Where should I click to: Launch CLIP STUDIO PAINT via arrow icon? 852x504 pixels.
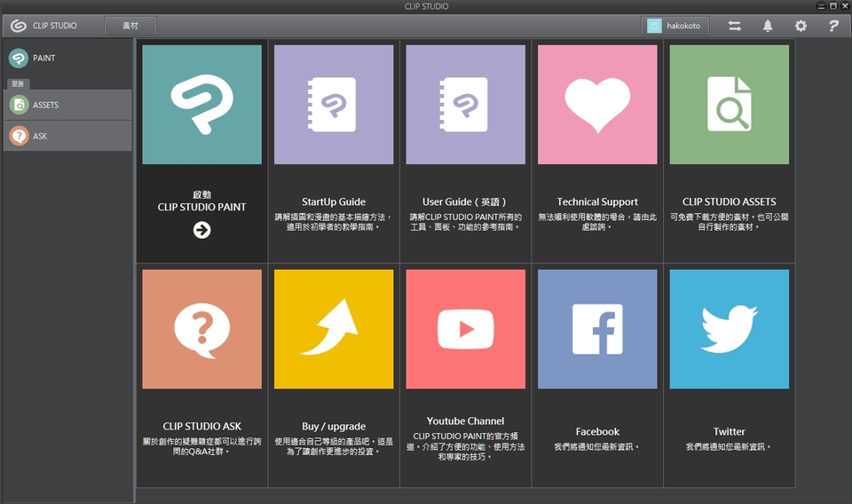point(201,230)
